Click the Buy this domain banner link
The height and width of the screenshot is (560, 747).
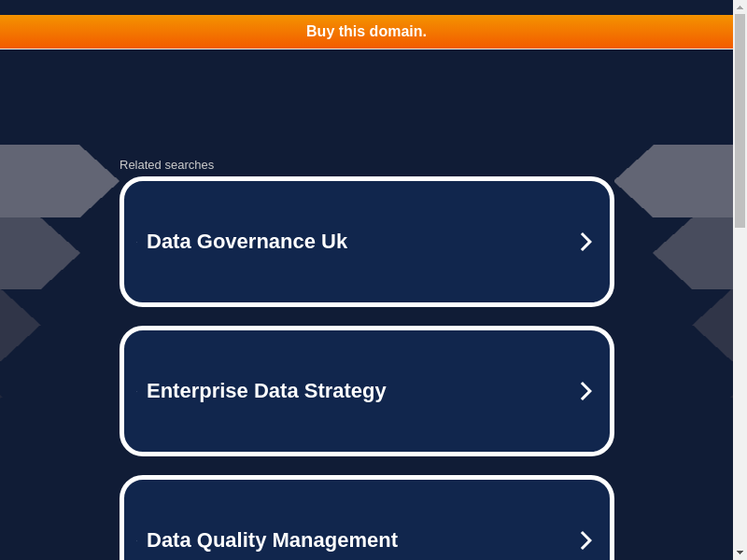tap(366, 32)
